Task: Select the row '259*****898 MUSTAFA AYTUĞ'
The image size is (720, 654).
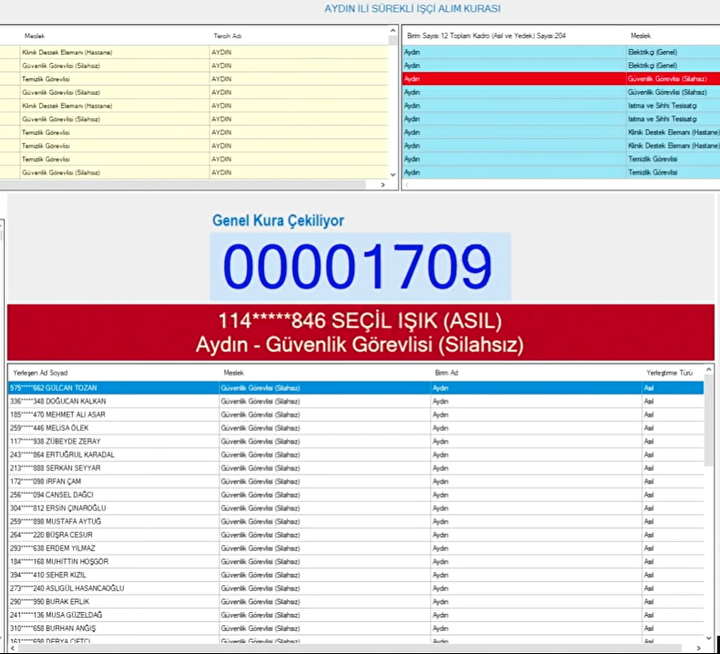Action: [356, 521]
